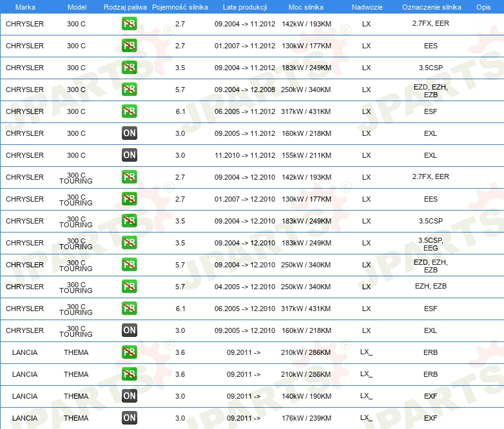
Task: Click the petrol icon in 300 C EES row
Action: 129,46
